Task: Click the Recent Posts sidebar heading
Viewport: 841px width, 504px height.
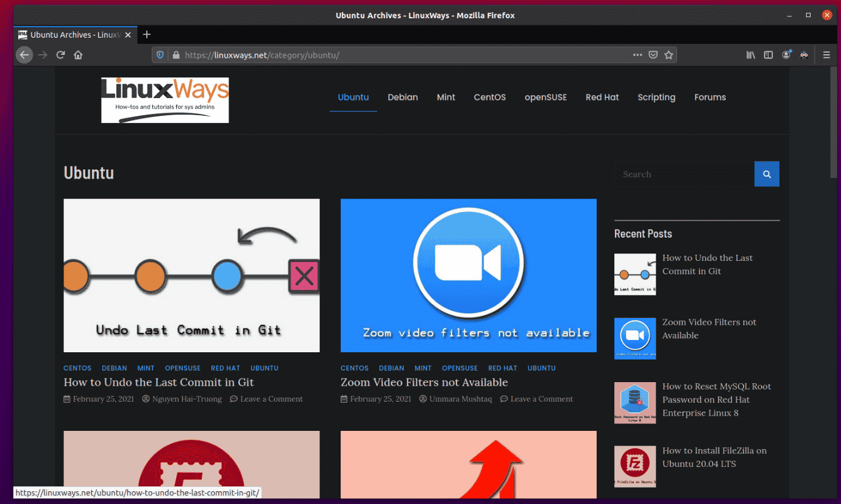Action: pos(643,233)
